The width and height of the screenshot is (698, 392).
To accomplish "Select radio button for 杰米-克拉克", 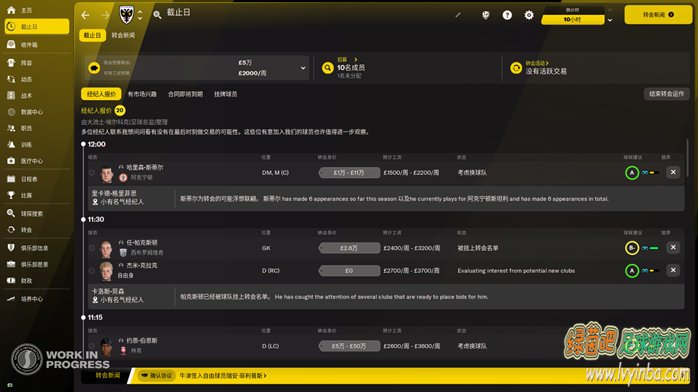I will pos(92,271).
